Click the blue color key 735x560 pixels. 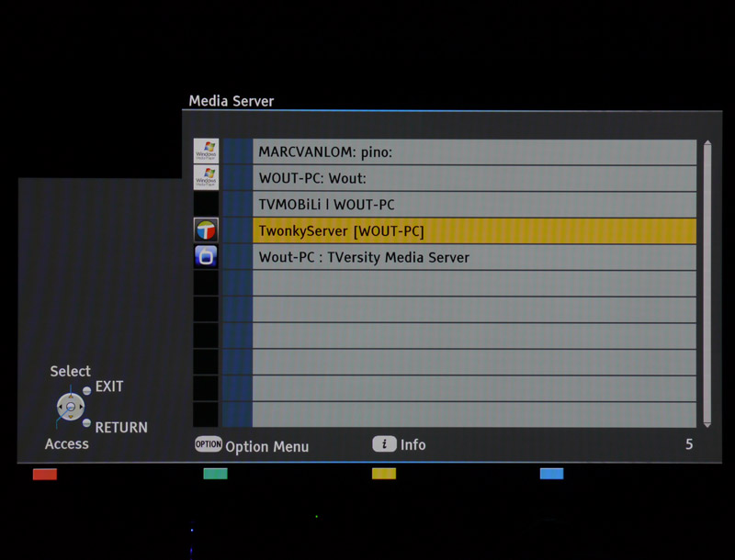tap(552, 474)
